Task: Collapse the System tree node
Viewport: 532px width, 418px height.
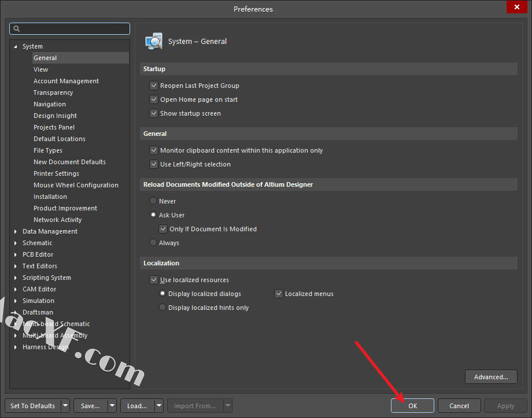Action: (x=15, y=46)
